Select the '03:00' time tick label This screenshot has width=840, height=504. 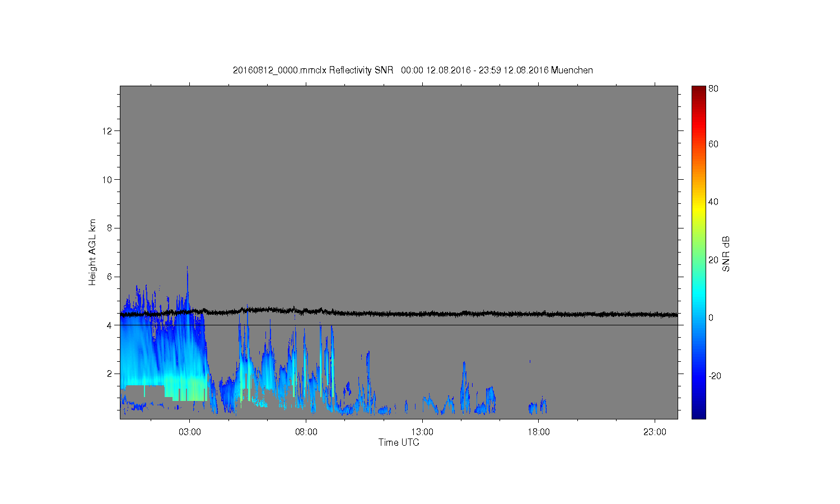click(x=190, y=432)
